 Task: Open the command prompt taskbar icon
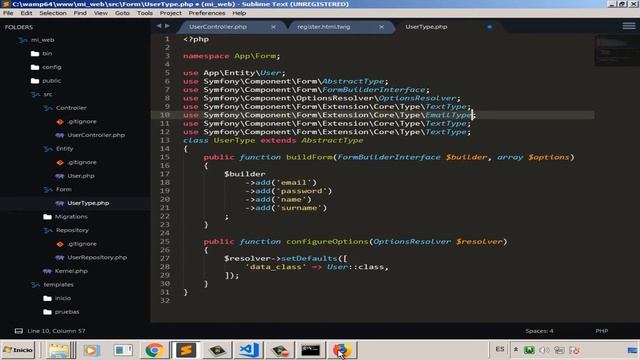[x=311, y=350]
